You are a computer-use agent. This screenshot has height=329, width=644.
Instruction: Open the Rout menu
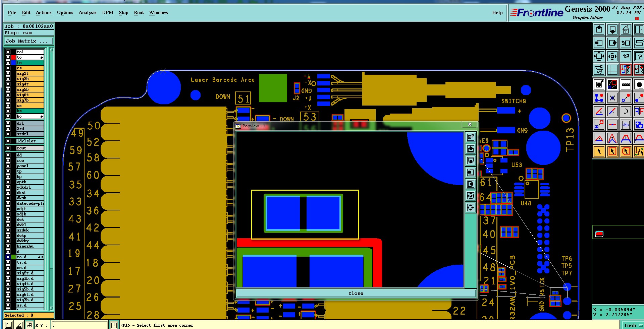click(x=139, y=13)
